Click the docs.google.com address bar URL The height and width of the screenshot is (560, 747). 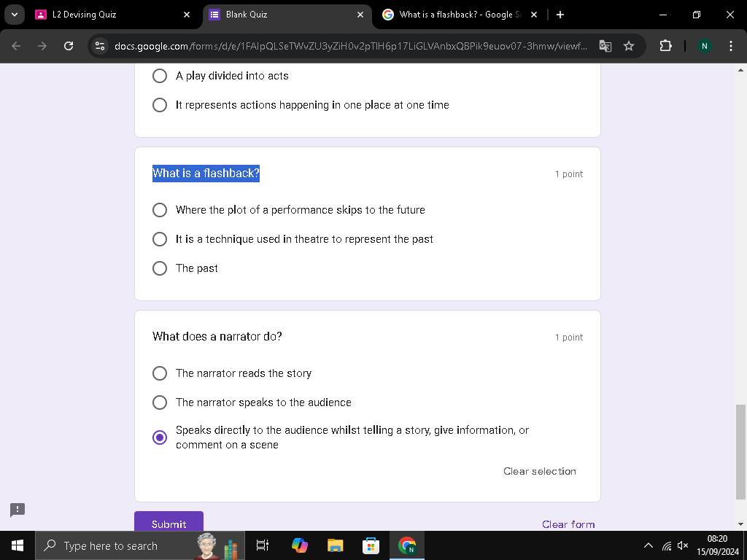(351, 46)
